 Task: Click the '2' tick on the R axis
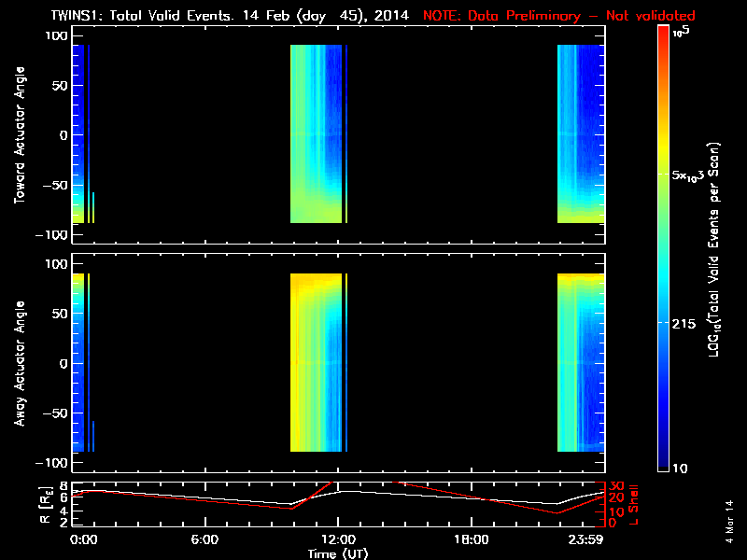click(x=63, y=523)
